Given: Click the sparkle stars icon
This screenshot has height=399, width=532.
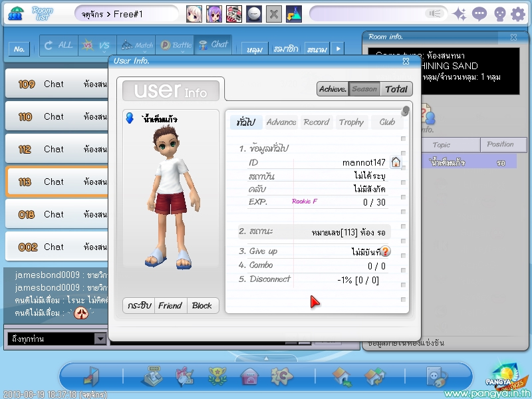Looking at the screenshot, I should [x=460, y=14].
